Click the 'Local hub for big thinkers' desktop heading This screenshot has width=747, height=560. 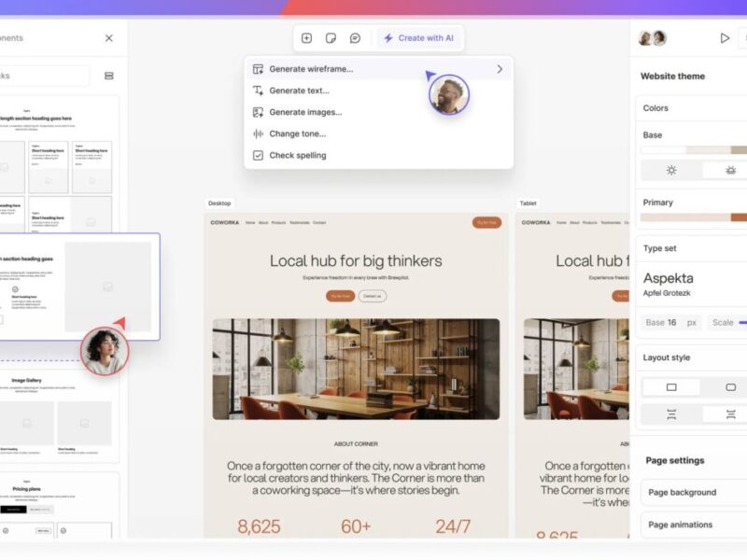pos(356,261)
